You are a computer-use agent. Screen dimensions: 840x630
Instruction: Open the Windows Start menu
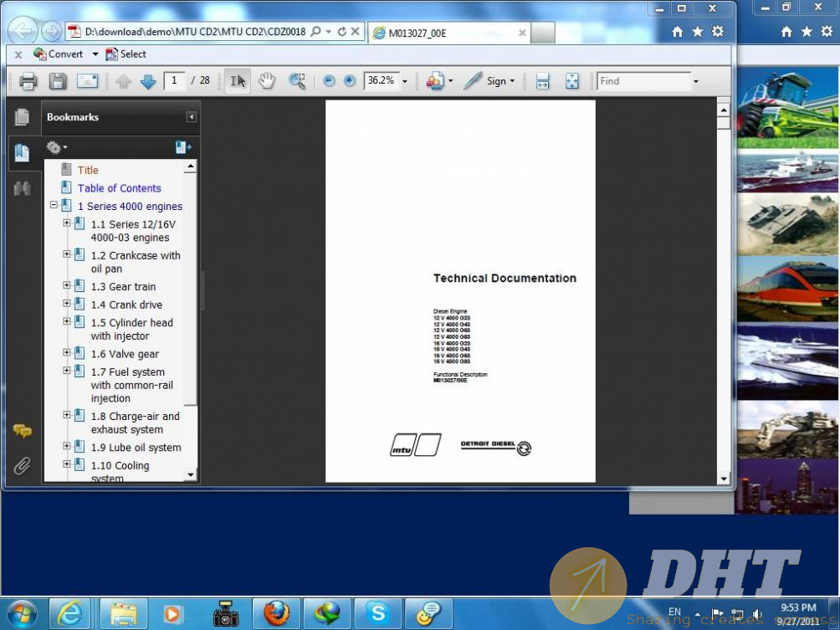[x=20, y=613]
